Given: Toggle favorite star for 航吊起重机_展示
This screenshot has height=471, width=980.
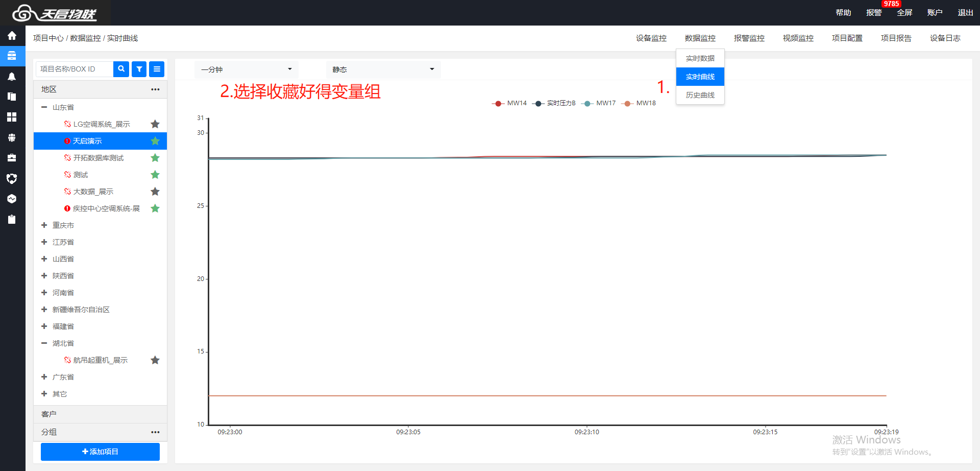Looking at the screenshot, I should coord(155,360).
